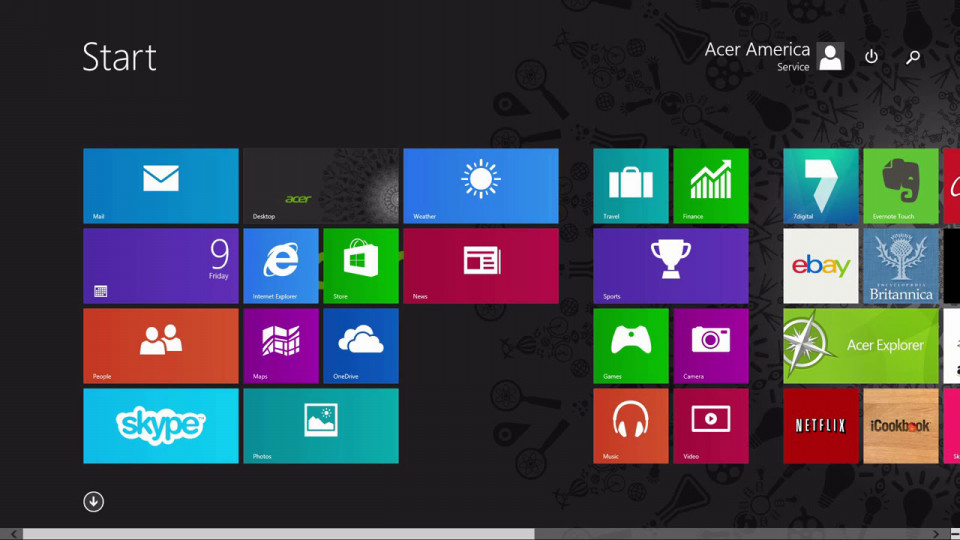Viewport: 960px width, 540px height.
Task: Open the Camera tile
Action: click(x=711, y=346)
